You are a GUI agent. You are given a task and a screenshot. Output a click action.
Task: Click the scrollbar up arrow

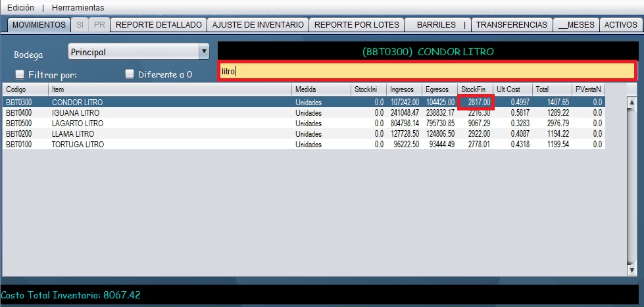pyautogui.click(x=632, y=103)
